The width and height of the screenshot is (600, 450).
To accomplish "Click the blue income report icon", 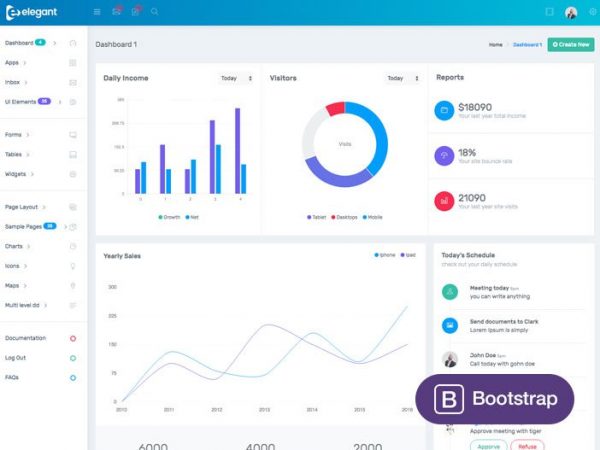I will (444, 110).
